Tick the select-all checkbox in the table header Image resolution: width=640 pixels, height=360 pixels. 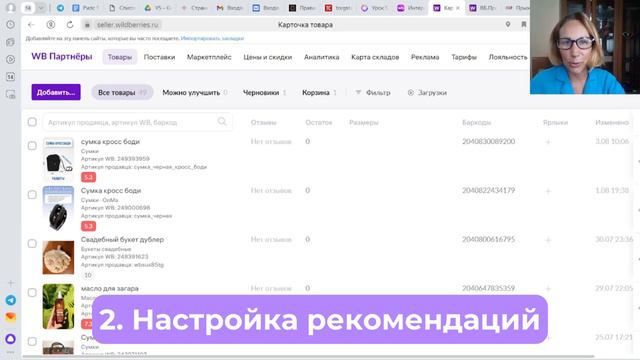pos(32,122)
